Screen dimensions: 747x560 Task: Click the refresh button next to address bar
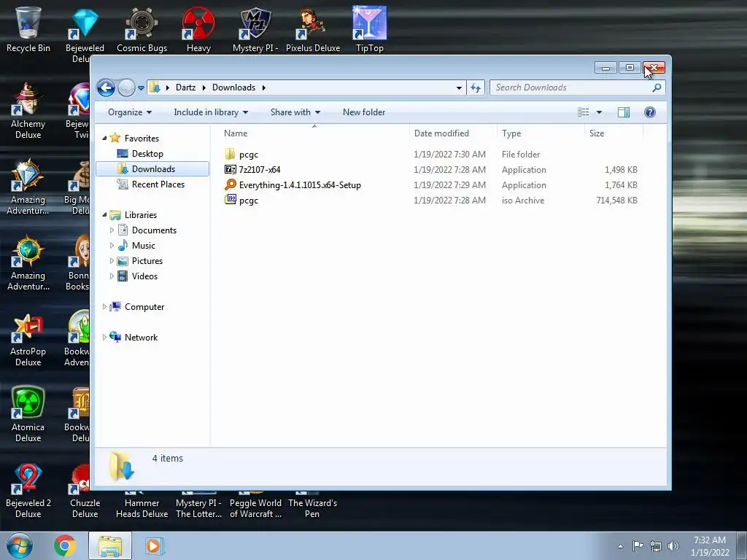(476, 87)
